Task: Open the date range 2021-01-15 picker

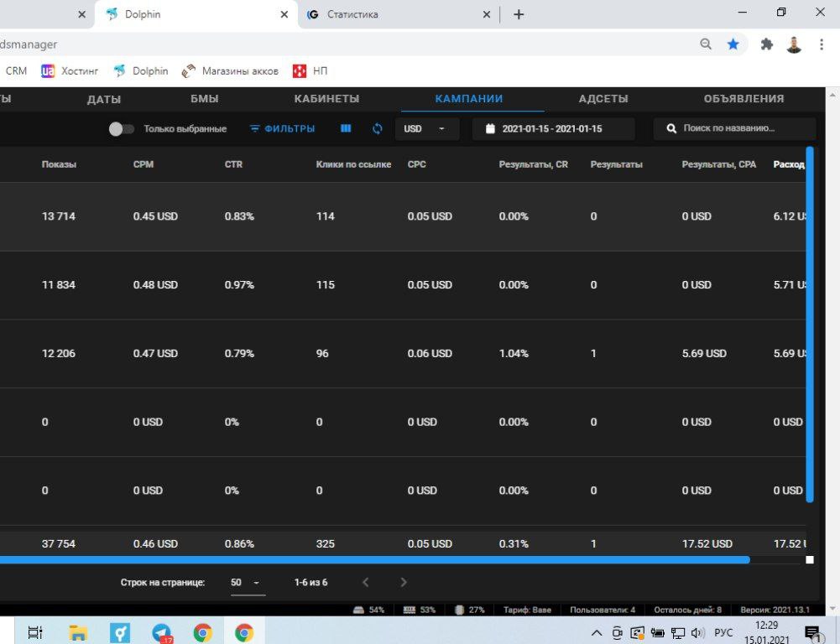Action: click(x=553, y=129)
